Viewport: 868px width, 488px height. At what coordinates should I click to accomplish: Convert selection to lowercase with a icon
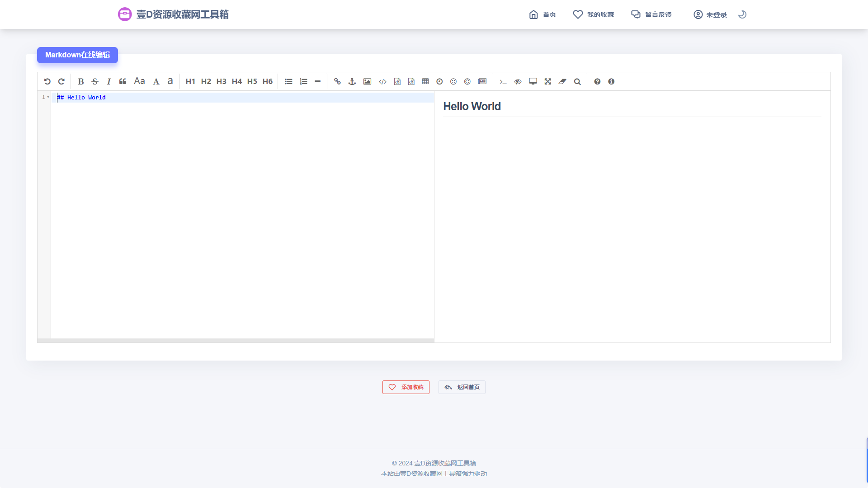170,81
